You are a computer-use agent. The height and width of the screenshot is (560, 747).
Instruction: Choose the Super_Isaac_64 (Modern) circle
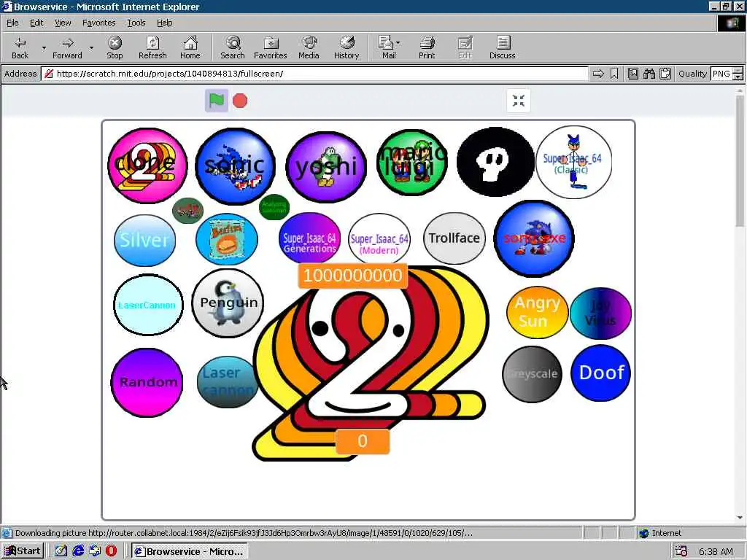click(379, 238)
